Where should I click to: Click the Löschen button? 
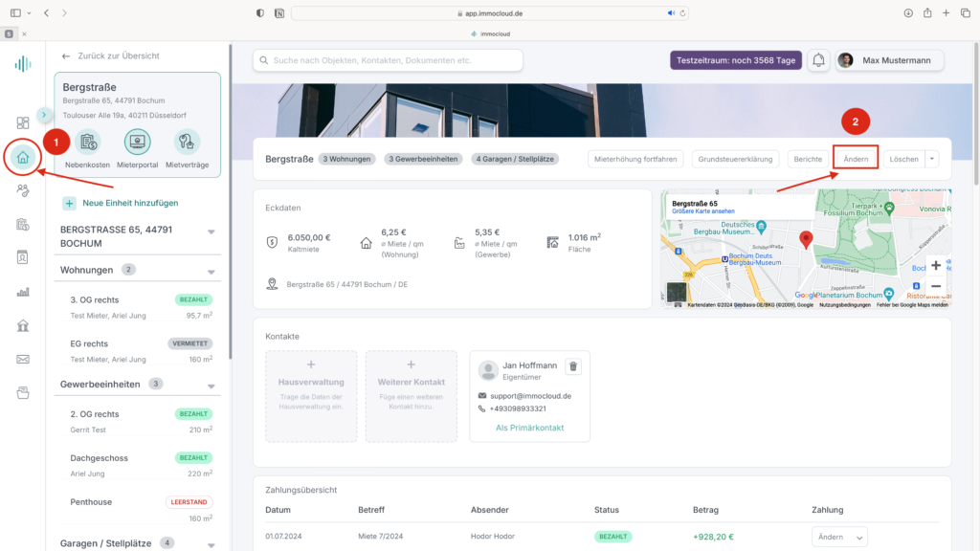903,159
